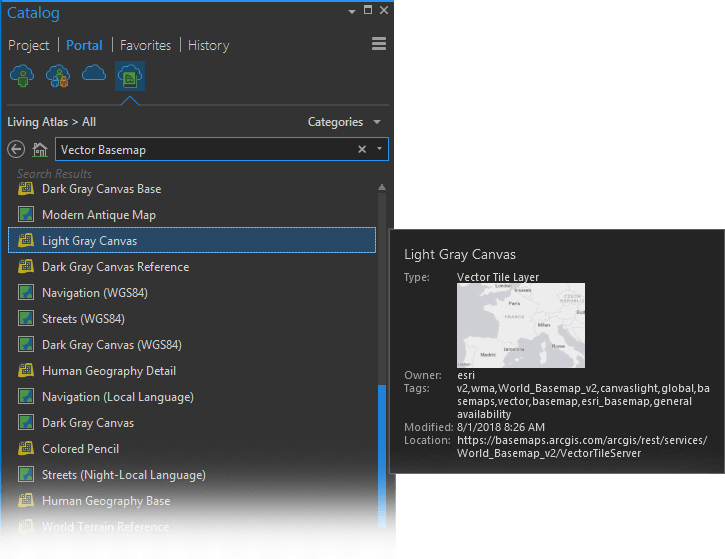Select Dark Gray Canvas Reference layer
The height and width of the screenshot is (559, 725).
tap(115, 267)
